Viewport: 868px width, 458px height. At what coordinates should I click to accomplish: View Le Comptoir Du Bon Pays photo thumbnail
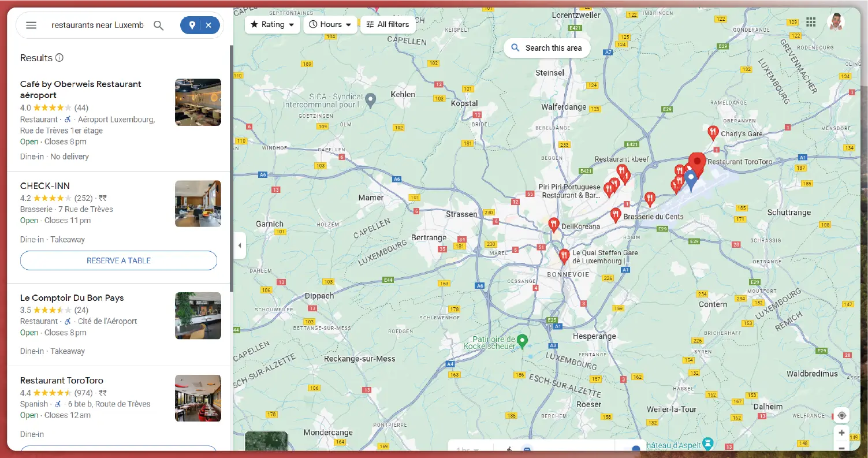pyautogui.click(x=198, y=315)
